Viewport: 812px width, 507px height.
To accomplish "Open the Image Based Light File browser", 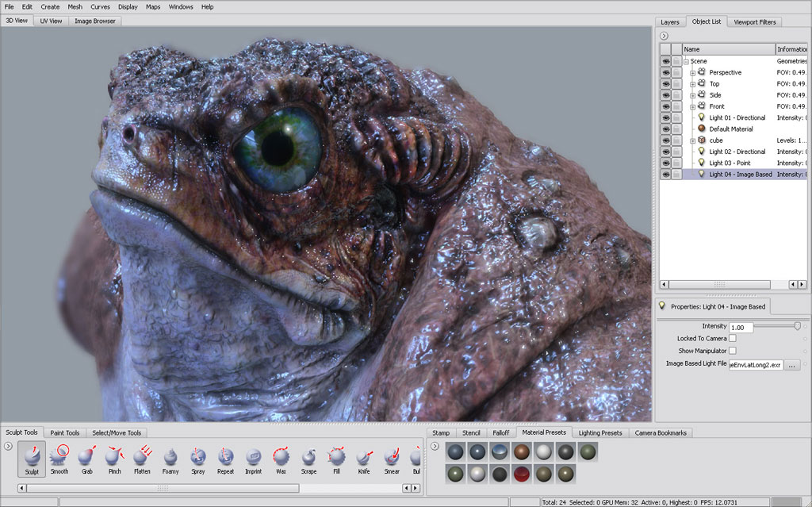I will coord(791,364).
